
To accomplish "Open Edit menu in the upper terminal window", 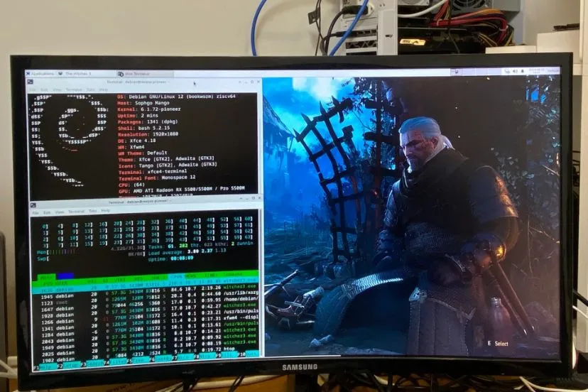I will (44, 89).
